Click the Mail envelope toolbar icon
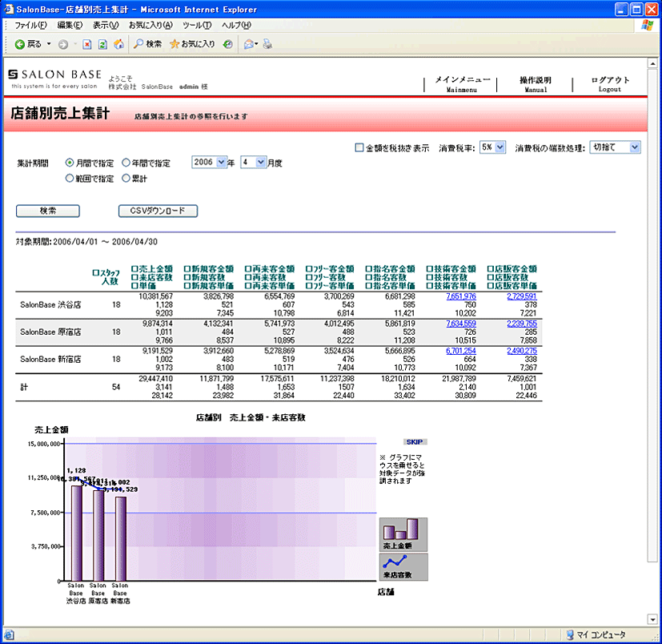The image size is (662, 644). [x=249, y=44]
